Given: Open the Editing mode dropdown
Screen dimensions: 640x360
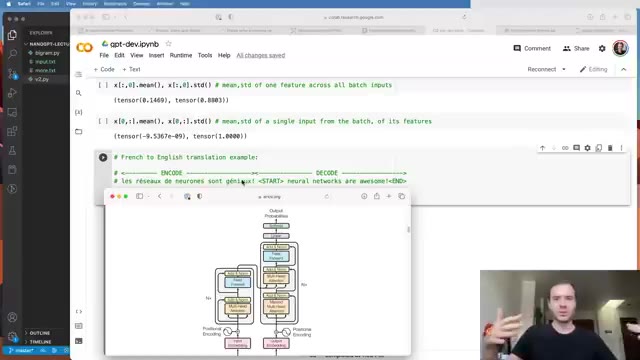Looking at the screenshot, I should point(593,69).
